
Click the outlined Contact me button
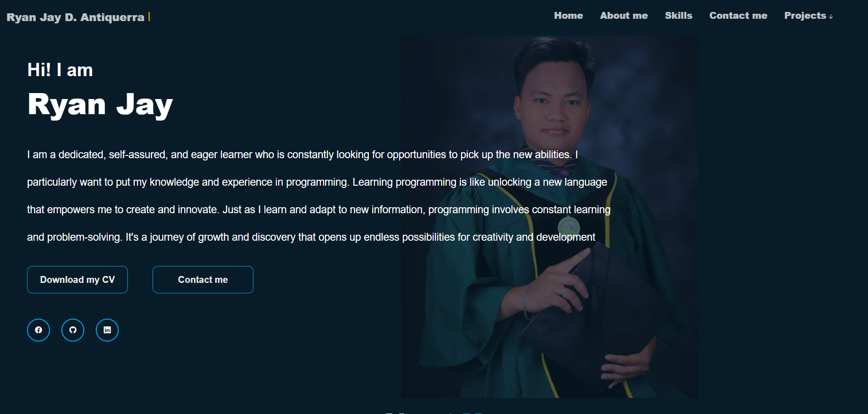203,280
